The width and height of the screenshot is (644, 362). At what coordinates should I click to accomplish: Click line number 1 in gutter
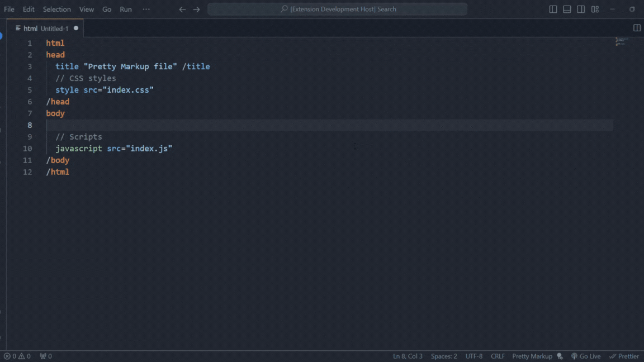[x=30, y=43]
